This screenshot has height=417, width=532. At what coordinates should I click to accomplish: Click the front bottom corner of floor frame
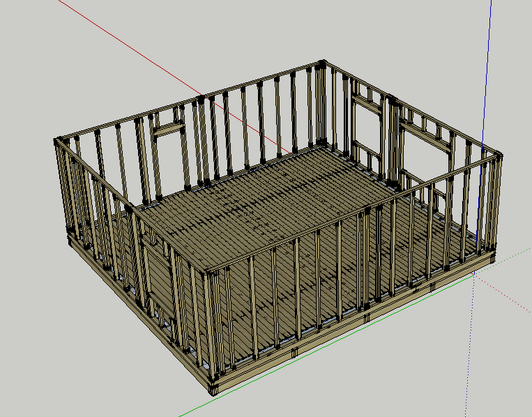pos(214,389)
